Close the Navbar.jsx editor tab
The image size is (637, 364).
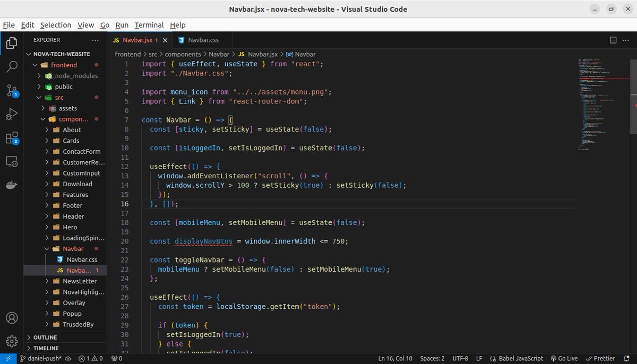coord(165,40)
